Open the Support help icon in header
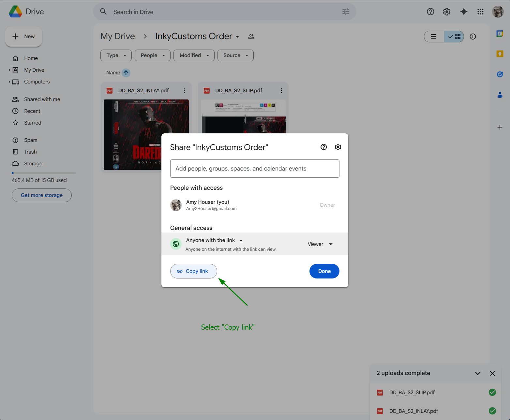This screenshot has height=420, width=510. (x=430, y=12)
